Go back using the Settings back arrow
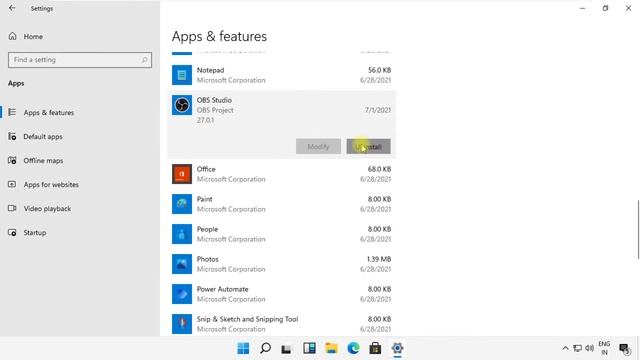The height and width of the screenshot is (360, 640). click(12, 8)
